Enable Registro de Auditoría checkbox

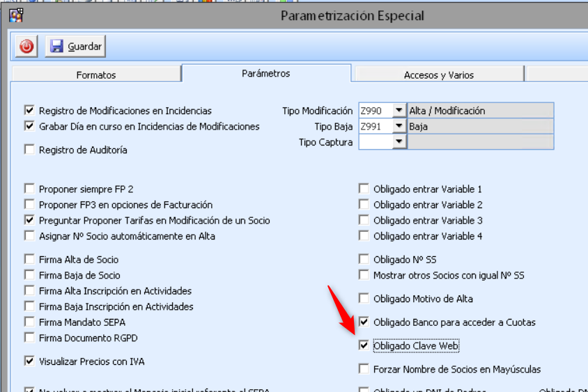29,150
